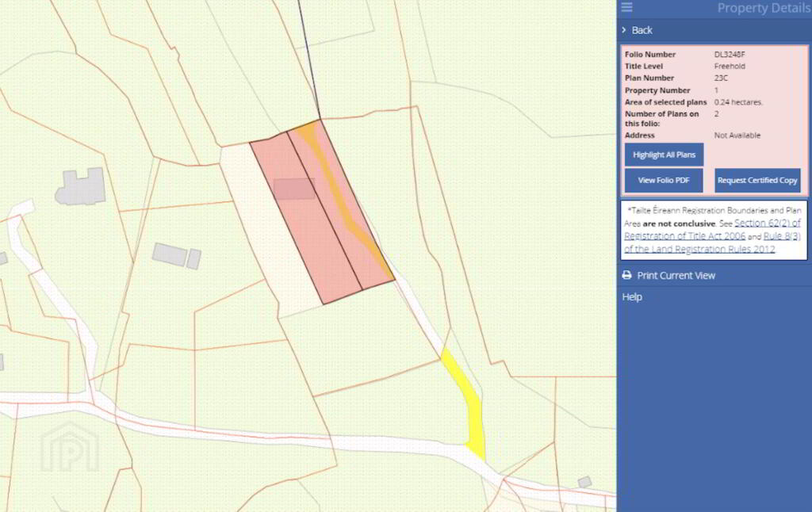
Task: Open the hamburger menu icon
Action: coord(627,8)
